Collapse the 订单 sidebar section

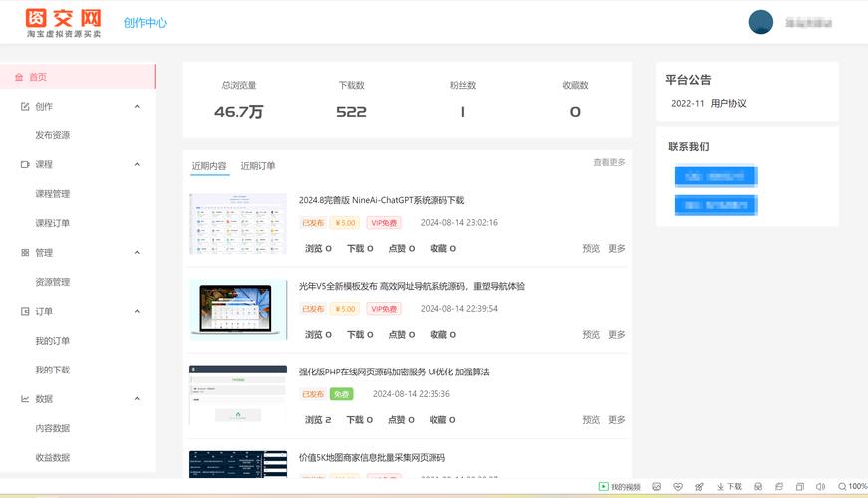click(137, 312)
